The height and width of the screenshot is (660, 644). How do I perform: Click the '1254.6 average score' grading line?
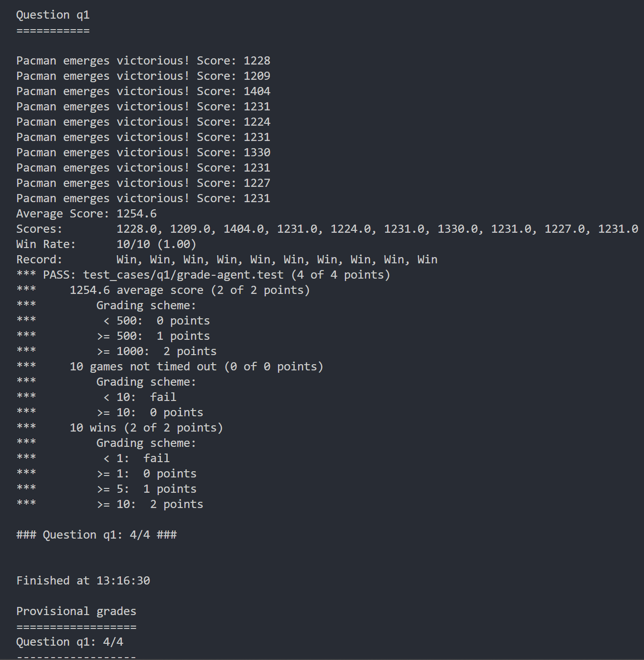point(190,290)
